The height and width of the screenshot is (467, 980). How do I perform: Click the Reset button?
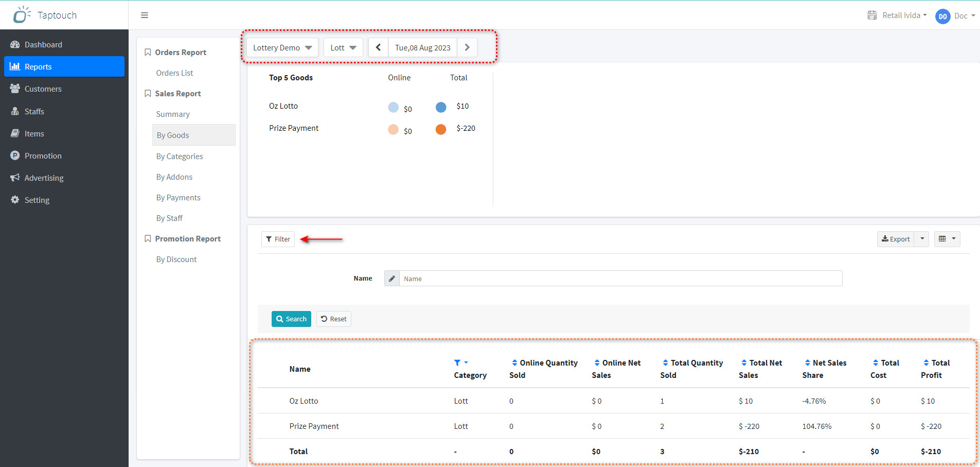[334, 319]
